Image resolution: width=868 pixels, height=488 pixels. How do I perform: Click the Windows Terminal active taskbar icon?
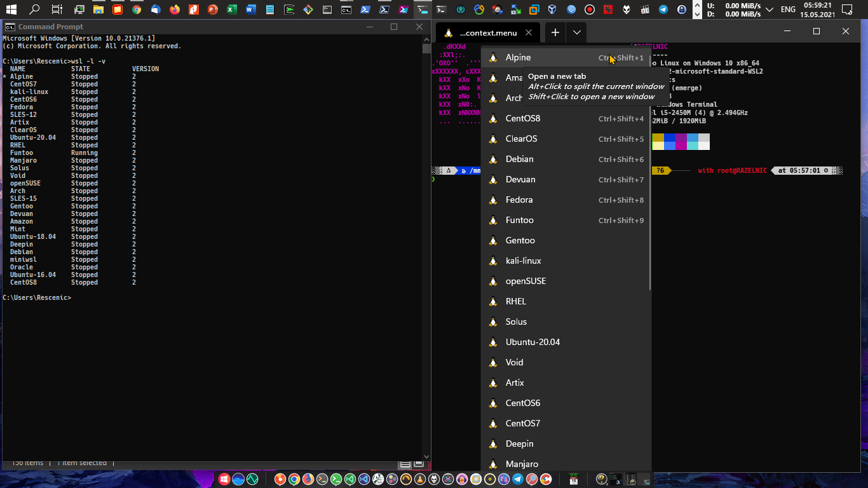422,10
